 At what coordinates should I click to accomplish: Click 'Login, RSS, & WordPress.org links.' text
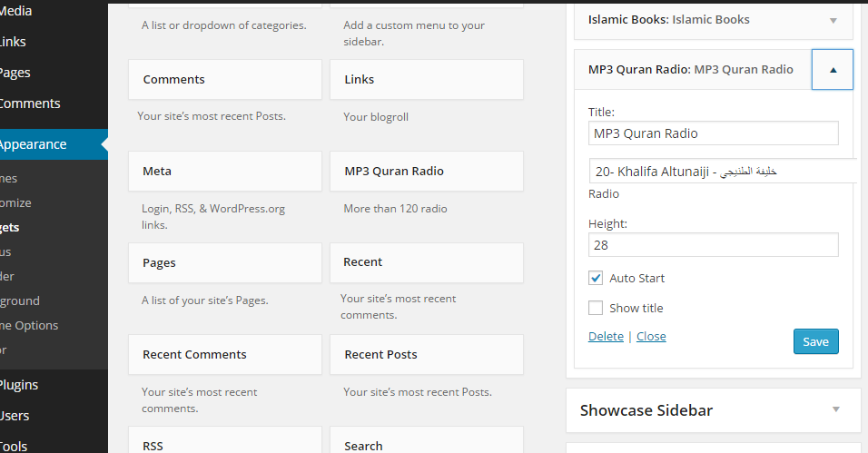[x=213, y=217]
